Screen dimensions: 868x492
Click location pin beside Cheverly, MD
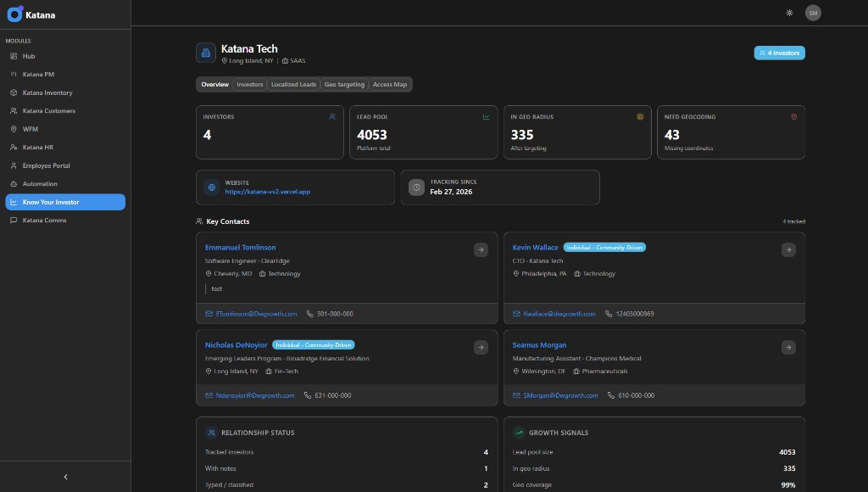pos(209,274)
